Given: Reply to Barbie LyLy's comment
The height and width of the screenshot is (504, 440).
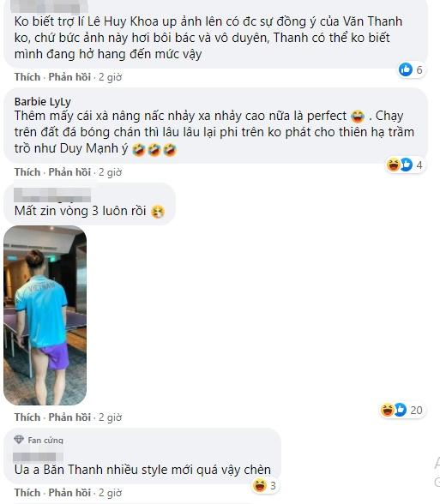Looking at the screenshot, I should point(69,172).
